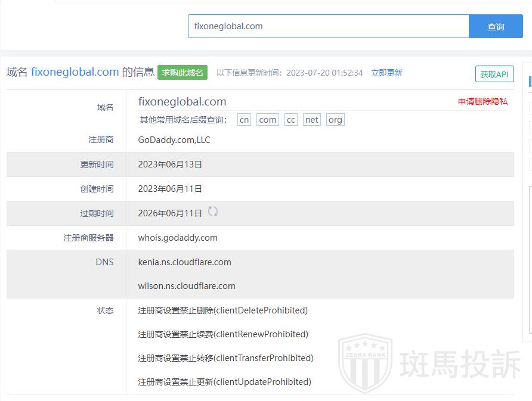Select the cn domain suffix option
The width and height of the screenshot is (532, 401).
click(x=244, y=120)
